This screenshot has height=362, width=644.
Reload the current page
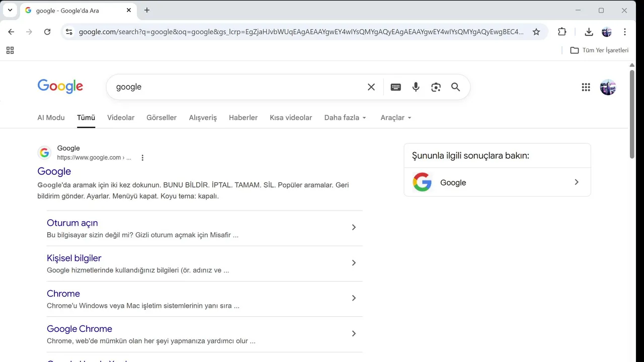(47, 32)
